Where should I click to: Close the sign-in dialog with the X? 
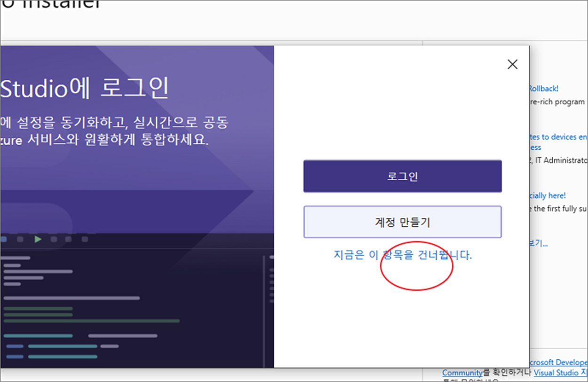(x=513, y=64)
